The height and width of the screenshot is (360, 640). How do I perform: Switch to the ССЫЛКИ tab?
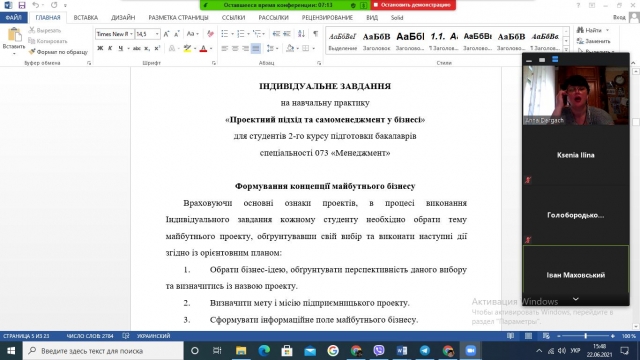coord(233,18)
